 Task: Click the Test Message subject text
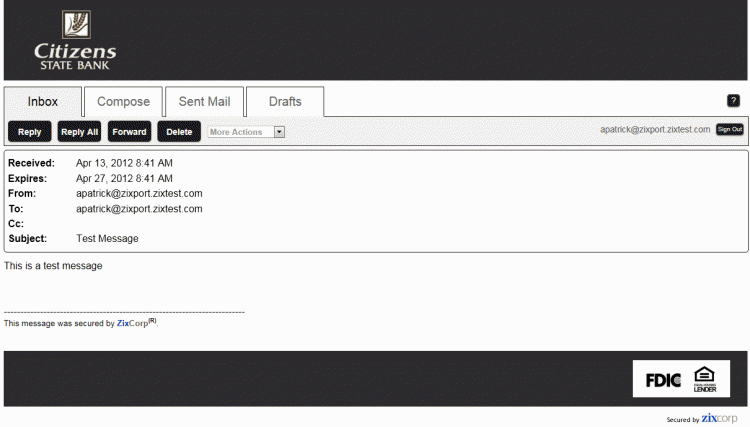click(x=107, y=239)
